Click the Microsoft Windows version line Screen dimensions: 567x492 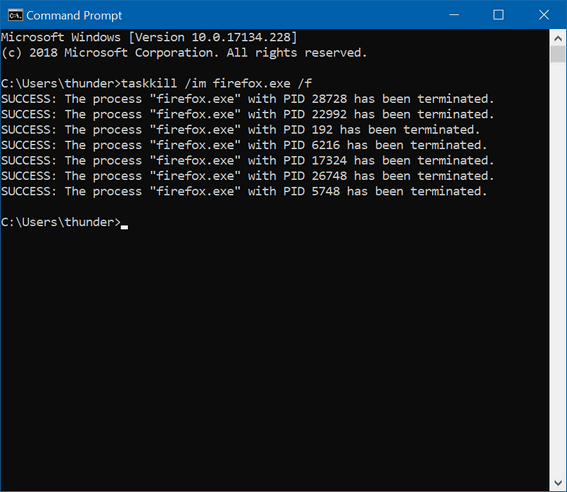(x=149, y=37)
